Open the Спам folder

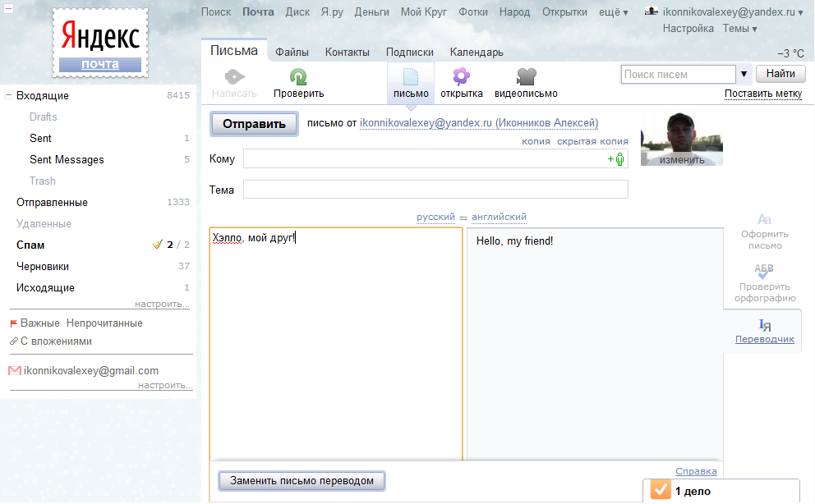30,245
